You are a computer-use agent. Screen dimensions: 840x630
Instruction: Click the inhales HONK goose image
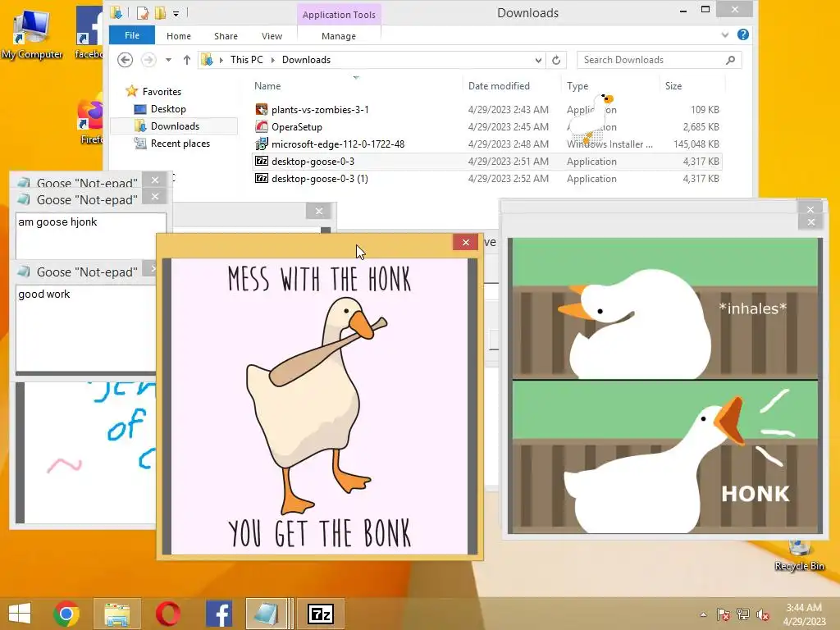[x=664, y=386]
